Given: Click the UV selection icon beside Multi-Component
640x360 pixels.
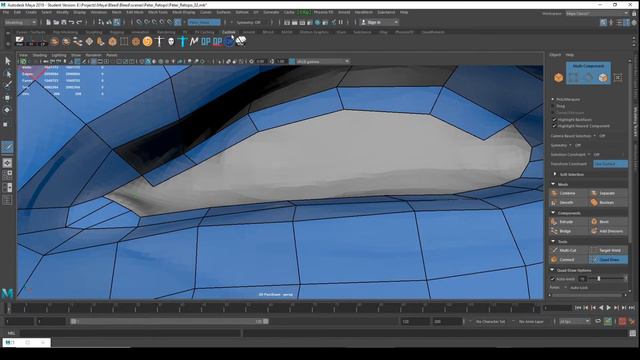Looking at the screenshot, I should (x=618, y=78).
